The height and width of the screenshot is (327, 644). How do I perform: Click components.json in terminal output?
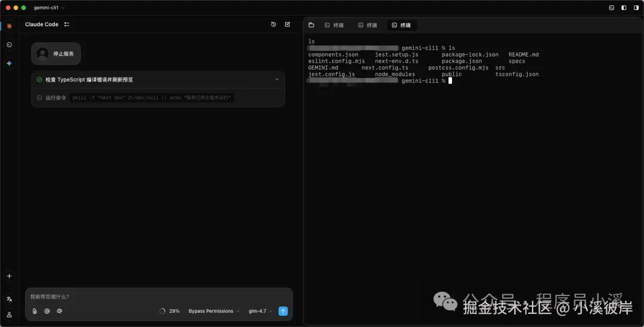tap(333, 55)
